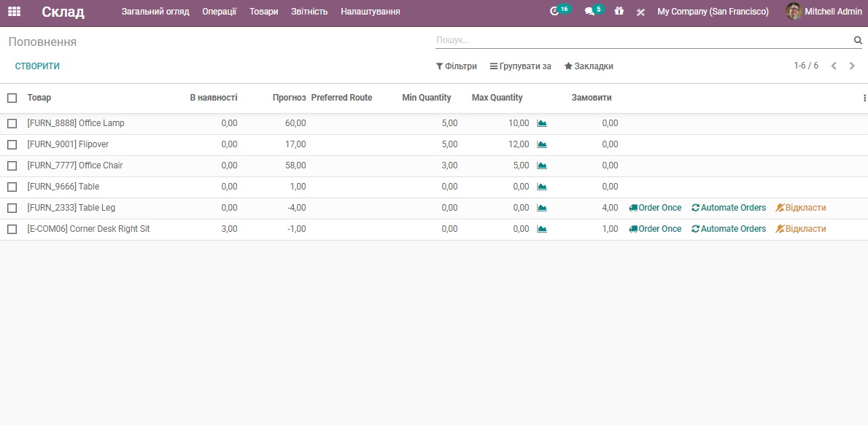This screenshot has width=868, height=425.
Task: Tick the select-all checkbox in header
Action: tap(12, 98)
